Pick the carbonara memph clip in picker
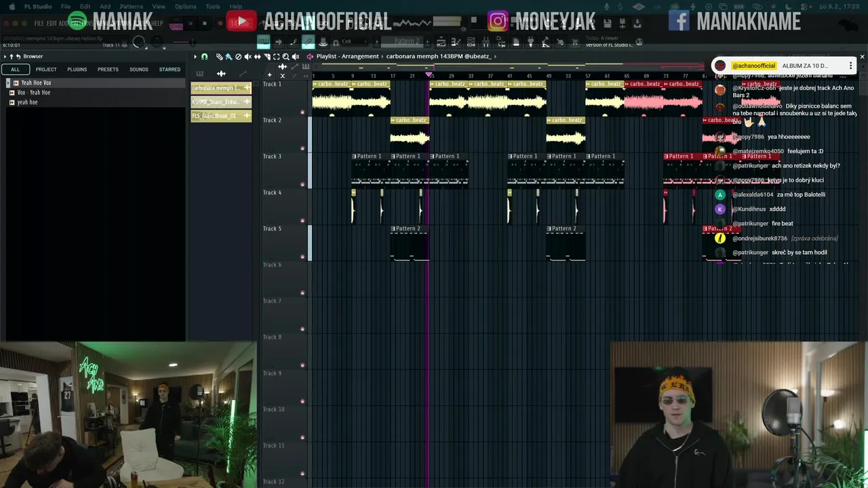Image resolution: width=868 pixels, height=488 pixels. (221, 88)
